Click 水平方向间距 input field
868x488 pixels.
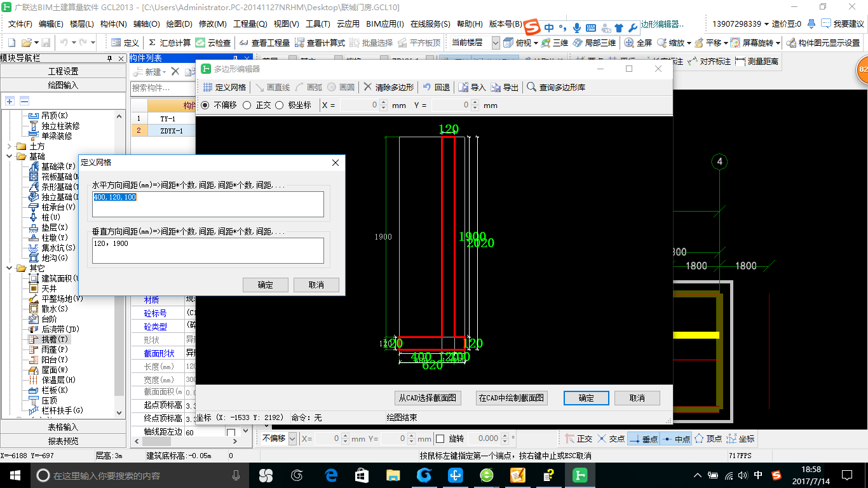(x=208, y=204)
